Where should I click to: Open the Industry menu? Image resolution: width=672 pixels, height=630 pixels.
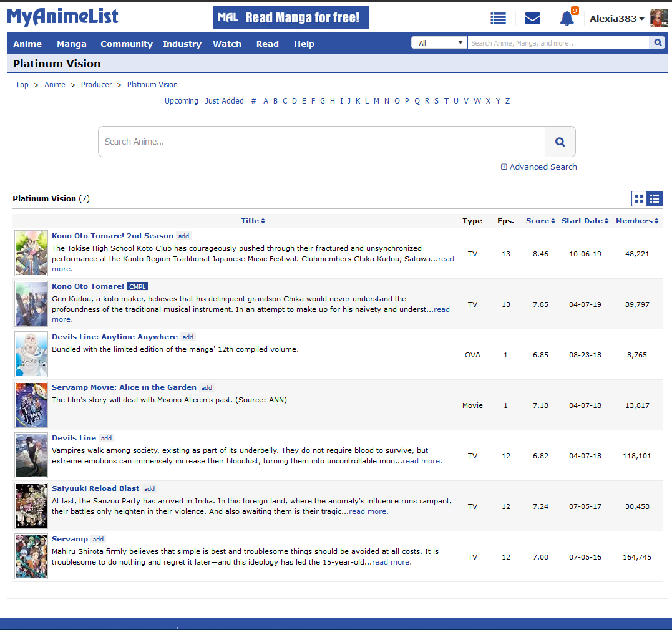tap(182, 44)
